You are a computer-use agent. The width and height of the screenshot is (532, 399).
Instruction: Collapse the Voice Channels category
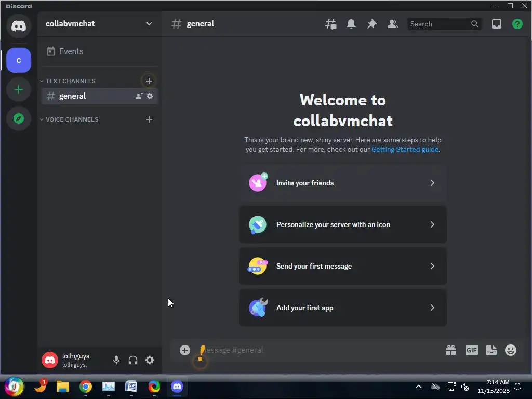point(69,119)
